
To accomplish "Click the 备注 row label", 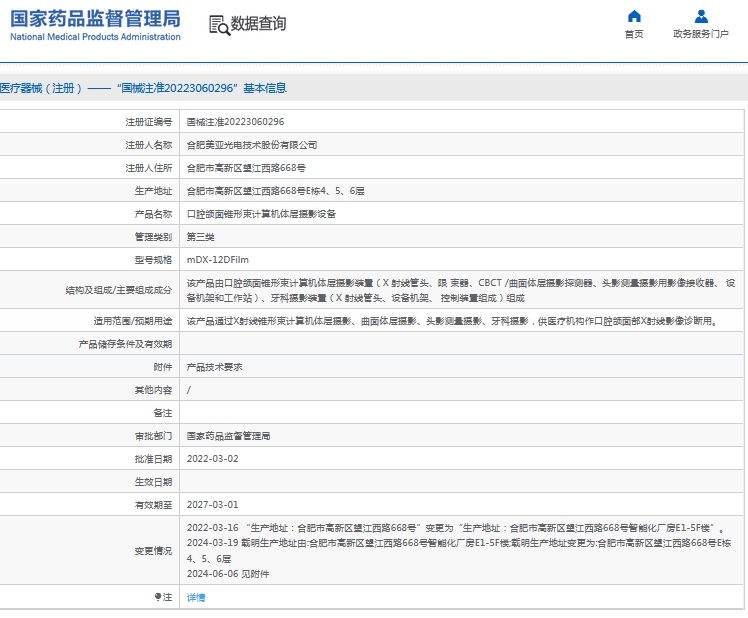I will coord(163,413).
